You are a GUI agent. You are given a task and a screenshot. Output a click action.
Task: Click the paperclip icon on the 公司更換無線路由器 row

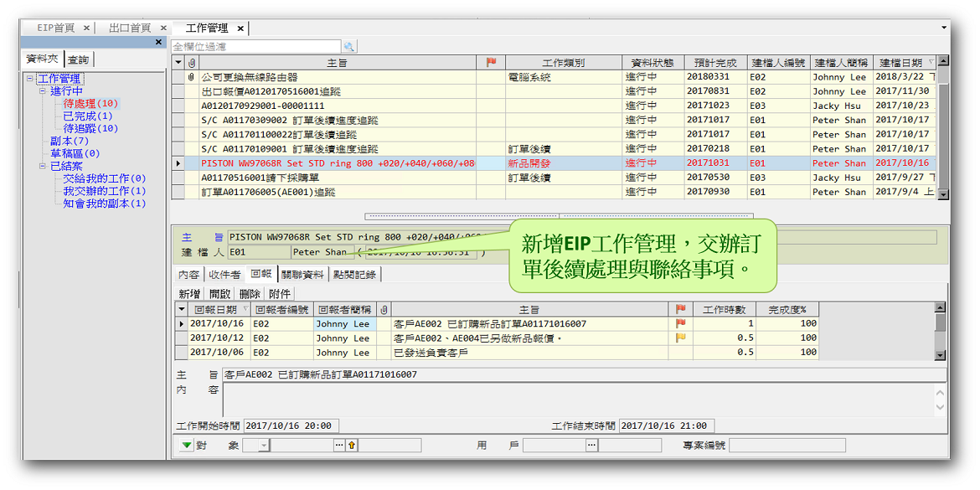(x=192, y=77)
